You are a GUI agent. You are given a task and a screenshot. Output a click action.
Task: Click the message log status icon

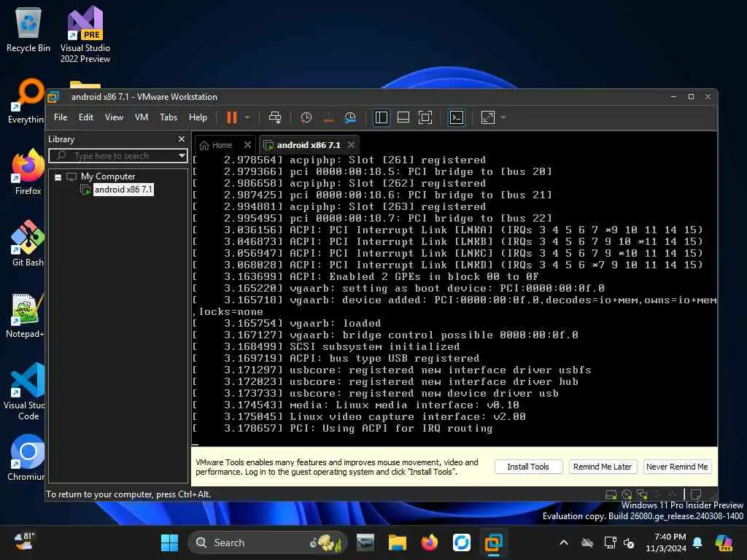pos(696,495)
